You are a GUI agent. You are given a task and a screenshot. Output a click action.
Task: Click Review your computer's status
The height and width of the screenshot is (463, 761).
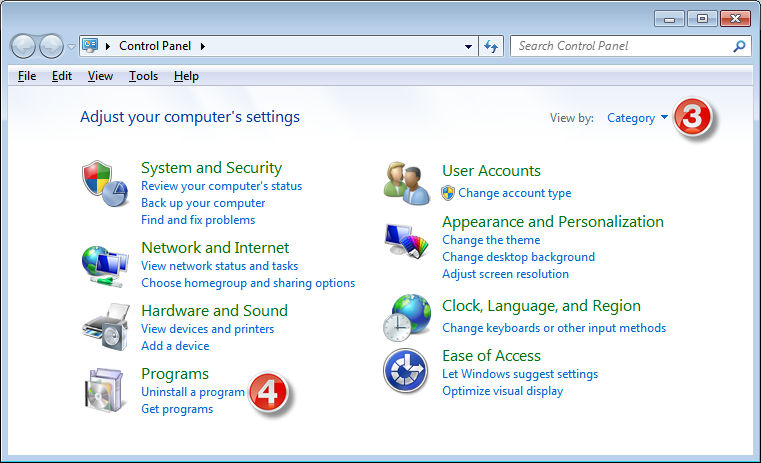coord(221,186)
